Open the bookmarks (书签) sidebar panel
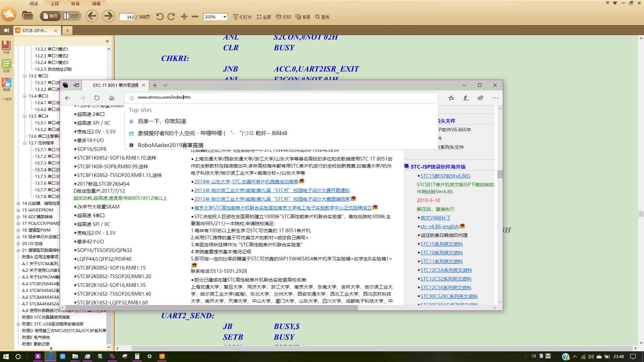The width and height of the screenshot is (644, 362). point(6,47)
